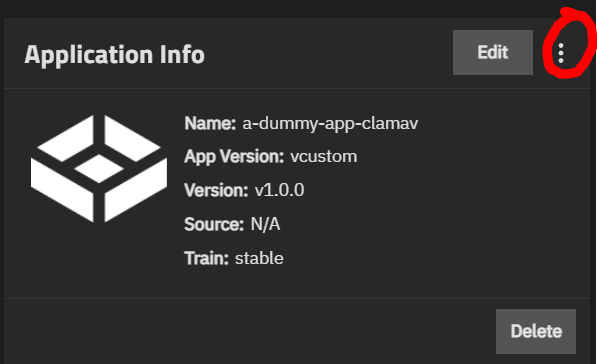Screen dimensions: 597x364
Task: Click the Train: label
Action: click(x=206, y=258)
